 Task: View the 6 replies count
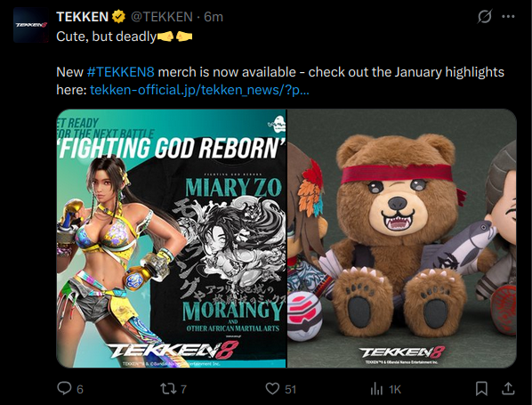[x=80, y=389]
